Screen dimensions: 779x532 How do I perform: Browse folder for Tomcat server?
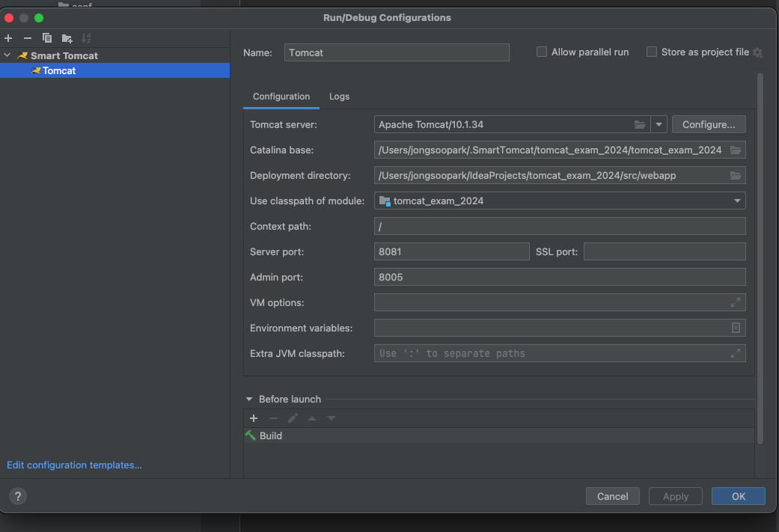640,125
